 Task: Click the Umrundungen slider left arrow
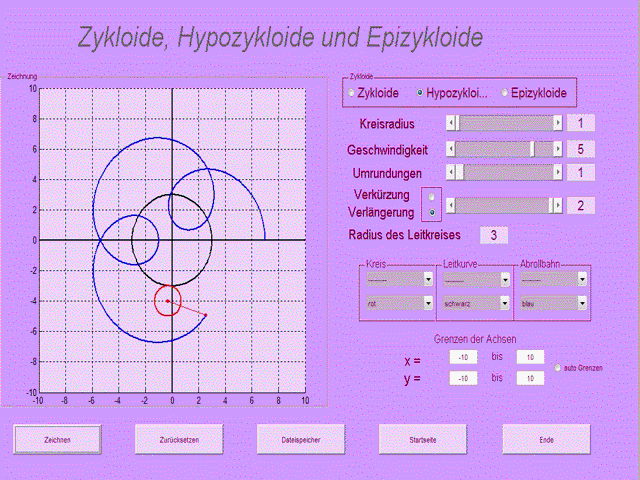click(x=451, y=173)
